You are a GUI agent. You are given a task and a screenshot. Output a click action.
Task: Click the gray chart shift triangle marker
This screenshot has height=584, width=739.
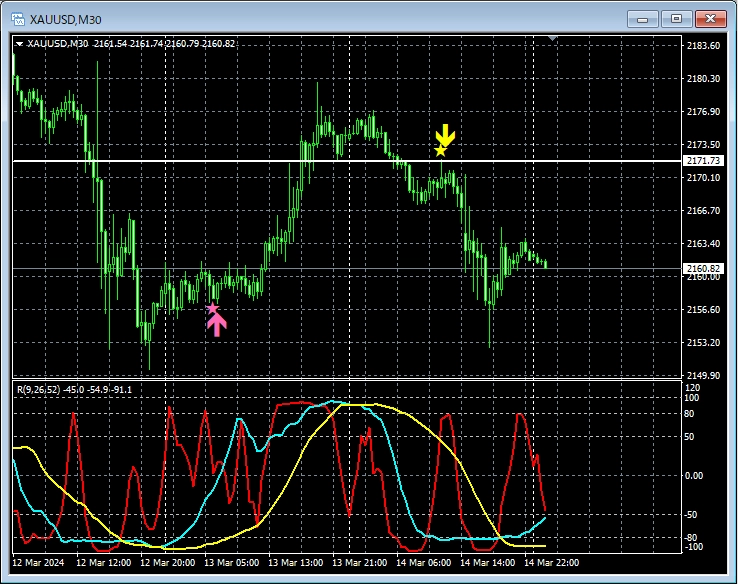[553, 39]
